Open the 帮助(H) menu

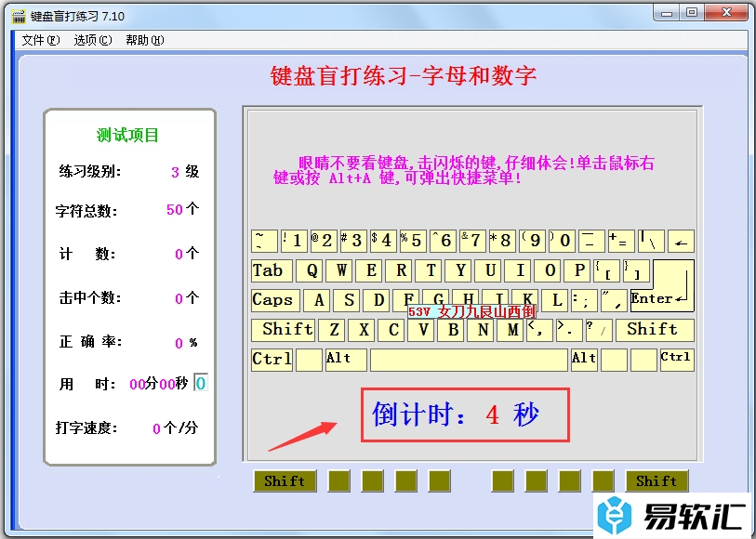(145, 40)
